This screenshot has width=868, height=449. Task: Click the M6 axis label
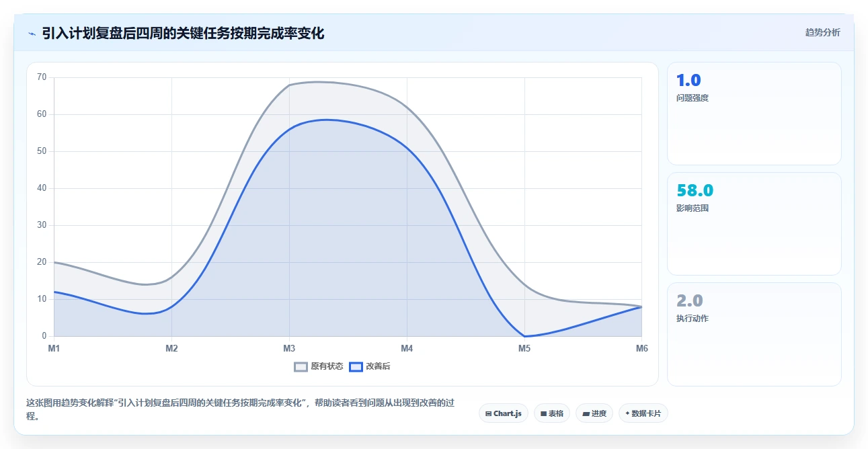coord(642,348)
